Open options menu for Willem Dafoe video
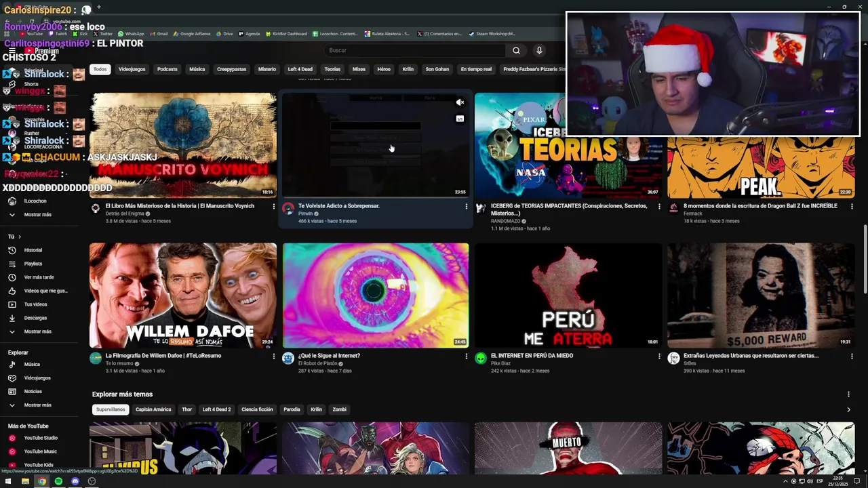Screen dimensions: 868x488 274,356
